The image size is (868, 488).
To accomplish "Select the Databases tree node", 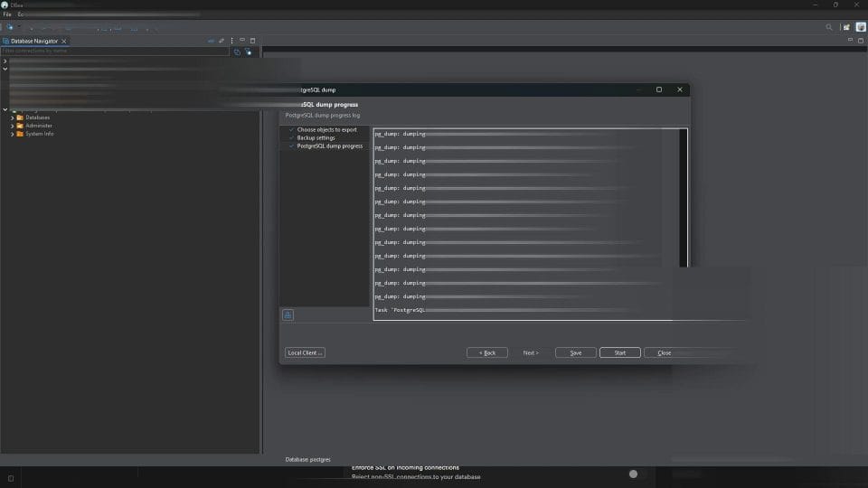I will tap(37, 117).
